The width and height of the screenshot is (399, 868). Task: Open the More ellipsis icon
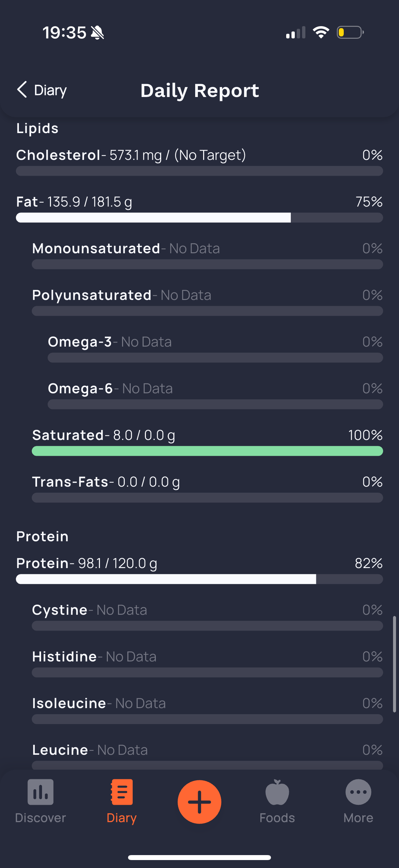[x=358, y=792]
